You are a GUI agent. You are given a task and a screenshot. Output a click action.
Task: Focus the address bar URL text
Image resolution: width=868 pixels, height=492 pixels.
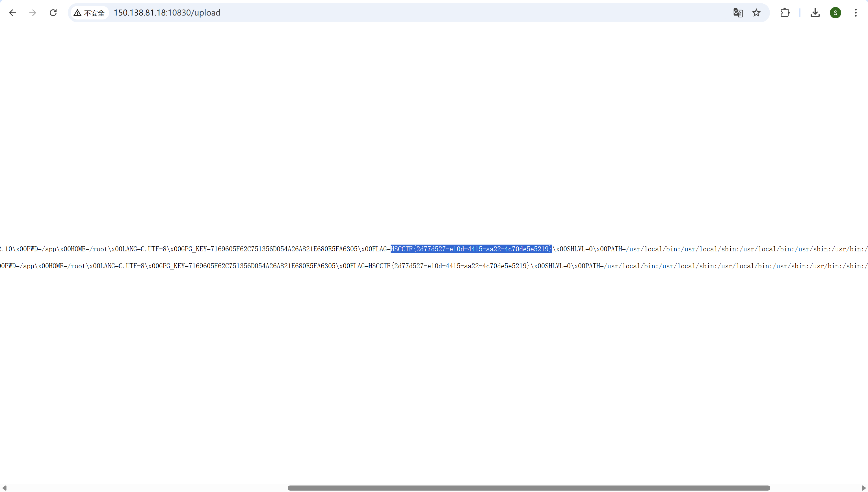[x=167, y=13]
